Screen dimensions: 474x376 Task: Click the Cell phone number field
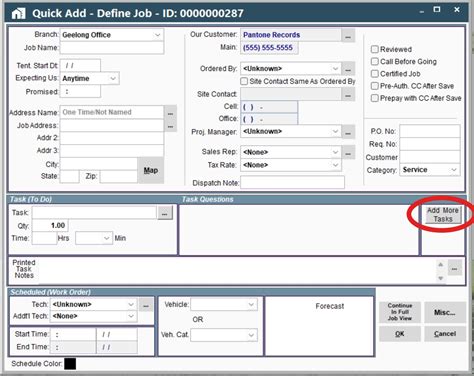point(269,107)
